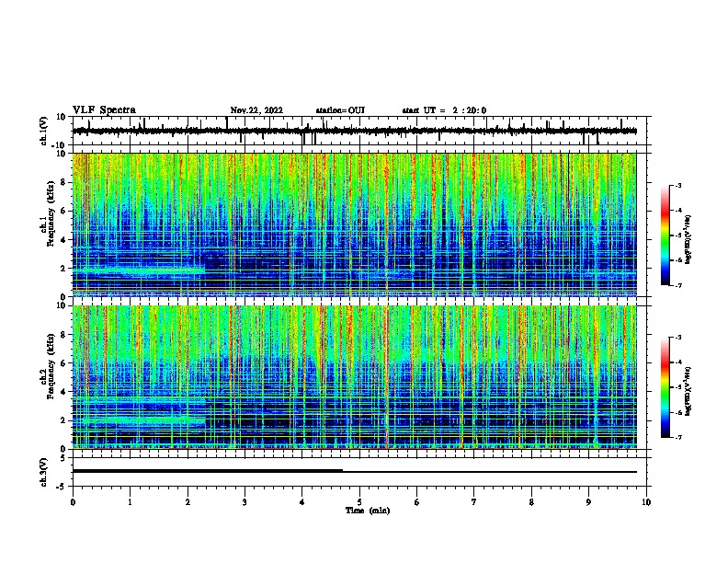Screen dimensions: 728x563
Task: Click the "6" kHz tick of the ch.1 spectrogram
Action: tap(64, 211)
